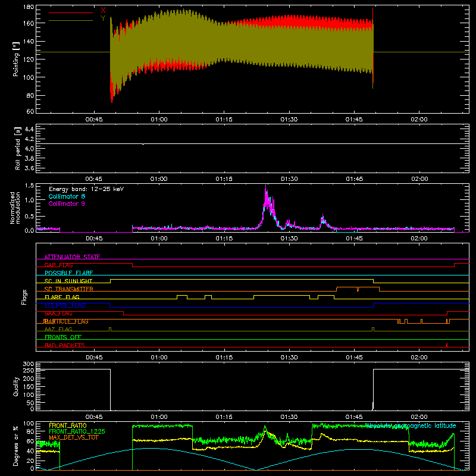This screenshot has width=476, height=476.
Task: Click the FRONTS_OFF flag label
Action: click(63, 337)
